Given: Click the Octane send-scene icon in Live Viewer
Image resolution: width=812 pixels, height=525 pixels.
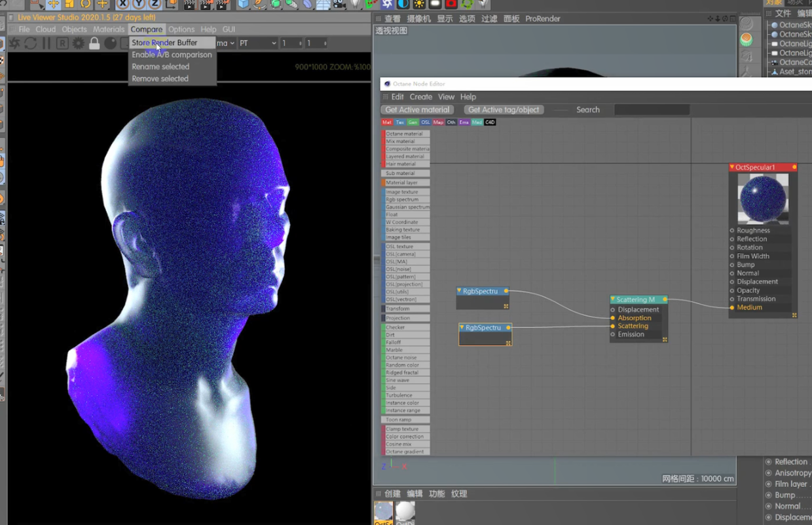Looking at the screenshot, I should pos(14,43).
